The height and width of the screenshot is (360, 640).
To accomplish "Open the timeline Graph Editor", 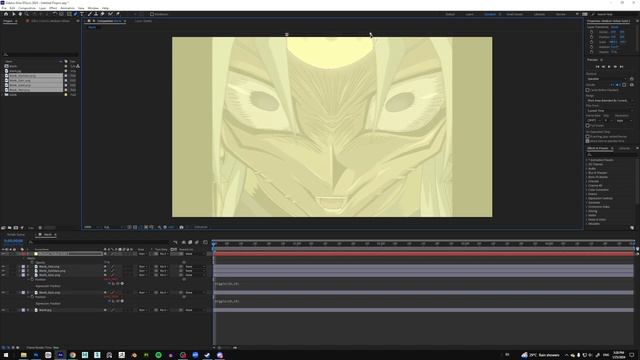I will point(205,242).
